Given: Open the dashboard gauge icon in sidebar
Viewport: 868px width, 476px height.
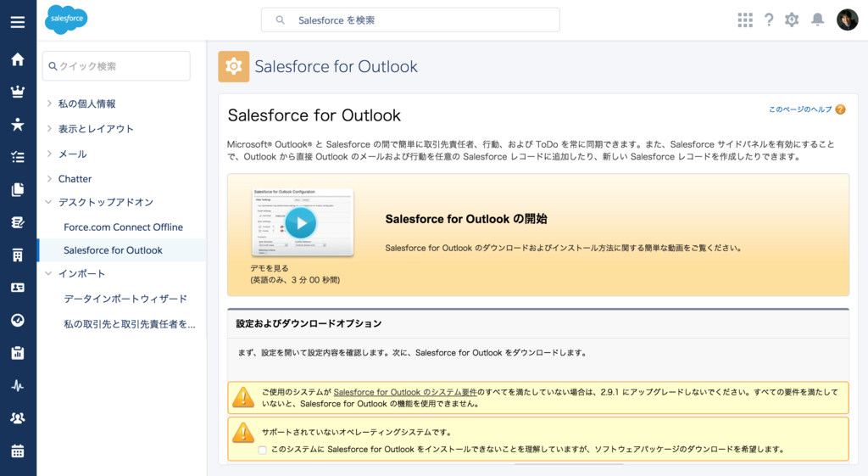Looking at the screenshot, I should click(x=18, y=320).
